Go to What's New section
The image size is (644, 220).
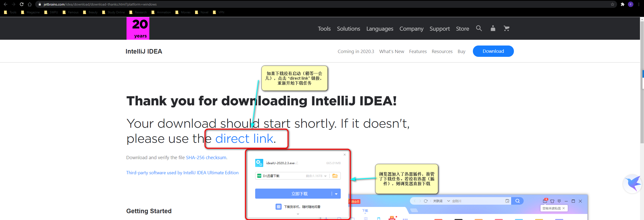[x=392, y=51]
